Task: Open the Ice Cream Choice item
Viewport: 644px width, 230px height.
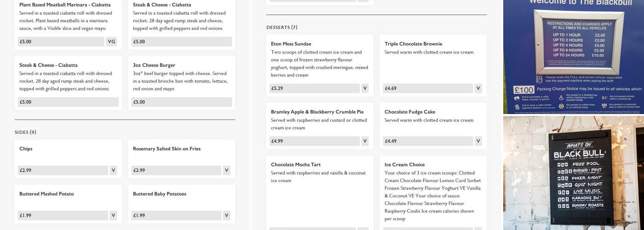Action: click(404, 165)
